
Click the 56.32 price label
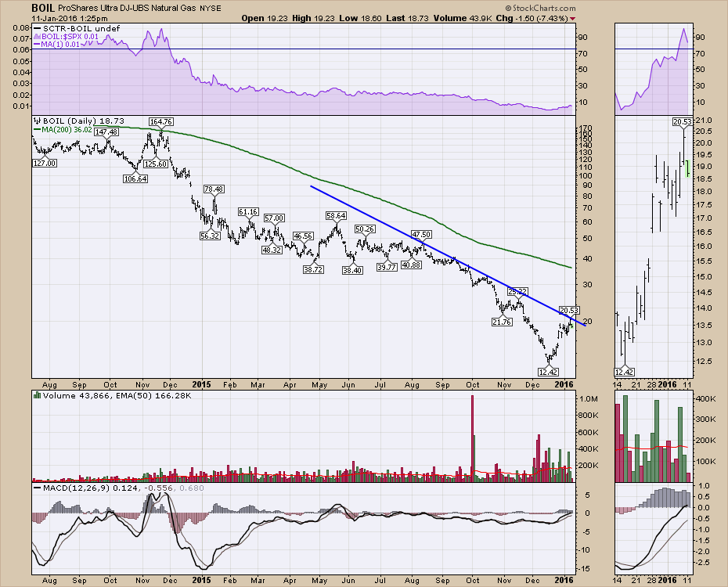point(210,236)
